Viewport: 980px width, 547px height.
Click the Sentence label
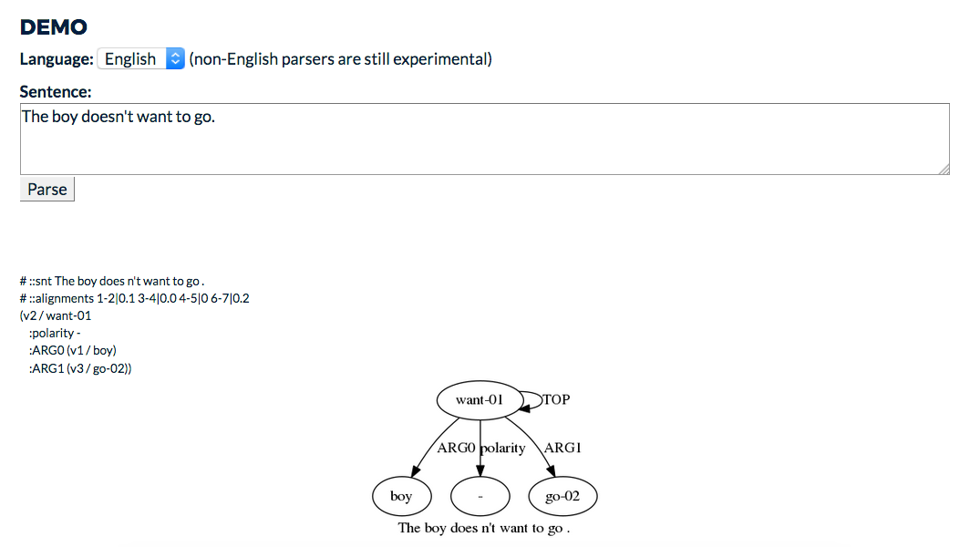(x=56, y=92)
